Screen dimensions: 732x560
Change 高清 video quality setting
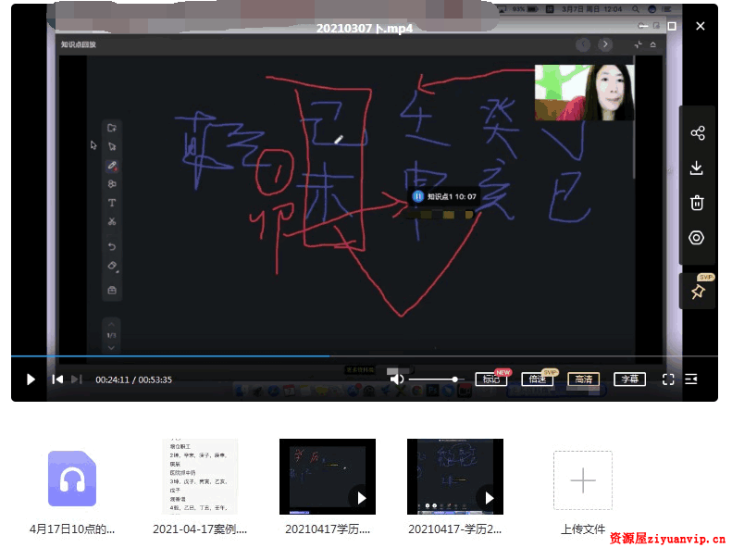point(584,380)
